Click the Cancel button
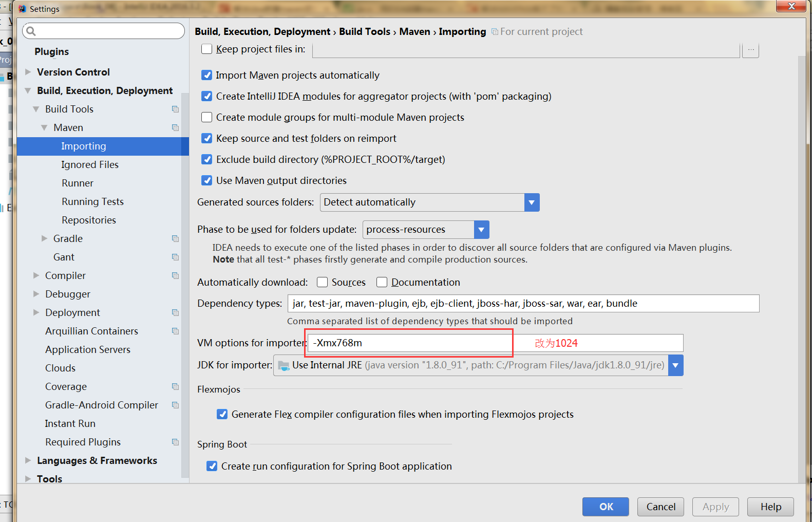 click(x=660, y=507)
